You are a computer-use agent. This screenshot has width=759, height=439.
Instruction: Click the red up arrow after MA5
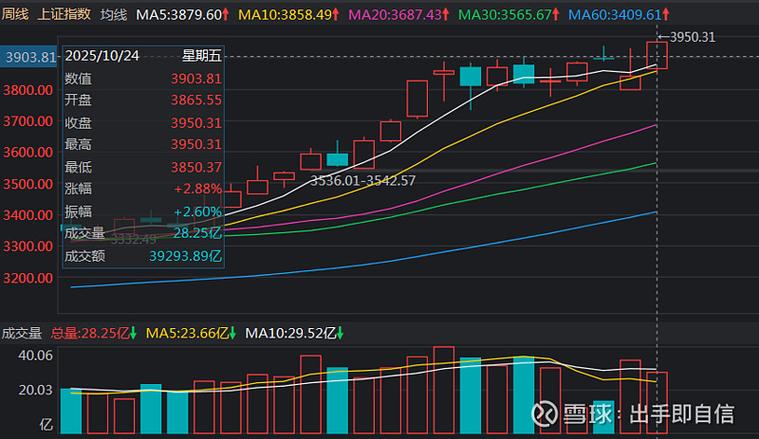click(227, 15)
